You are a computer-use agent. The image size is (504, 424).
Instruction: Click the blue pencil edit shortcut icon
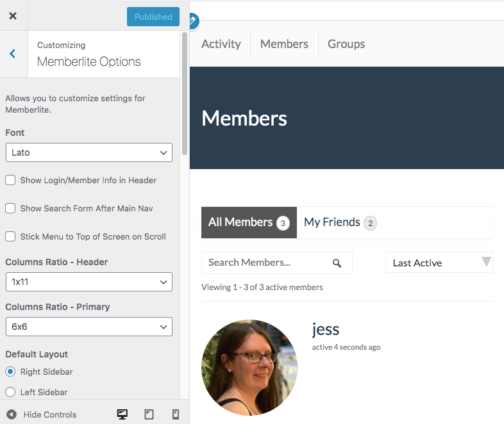click(192, 21)
